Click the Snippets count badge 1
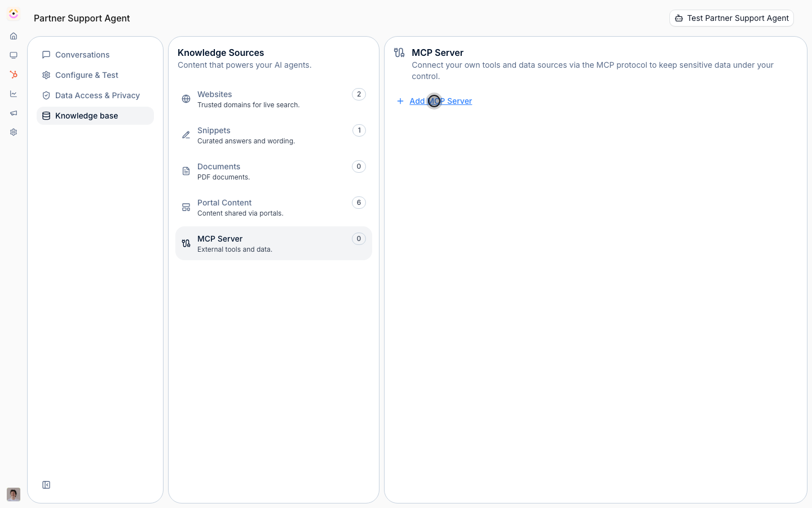812x508 pixels. [x=359, y=130]
